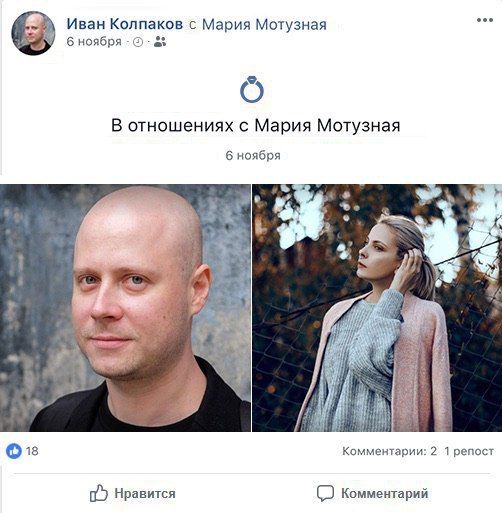
Task: Click the Нравится like button
Action: [x=133, y=493]
